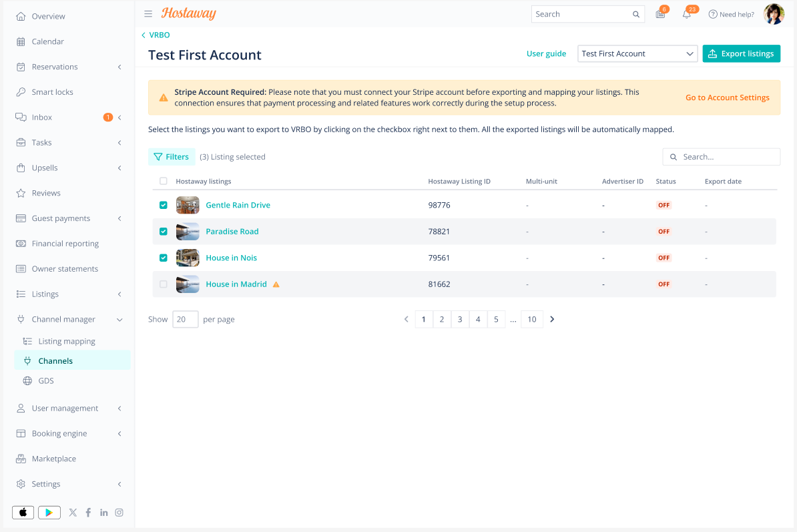
Task: Click the per page number field
Action: pyautogui.click(x=185, y=320)
